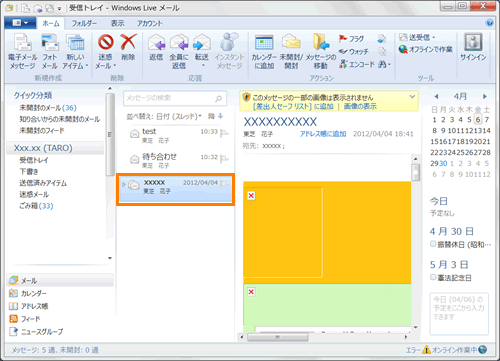The height and width of the screenshot is (361, 500).
Task: Forward message with 転送 icon
Action: point(202,48)
